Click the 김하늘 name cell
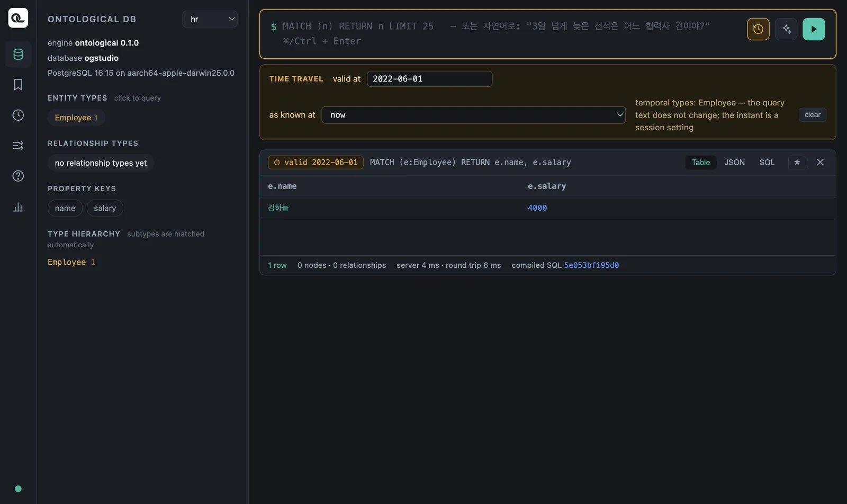This screenshot has width=847, height=504. click(278, 208)
